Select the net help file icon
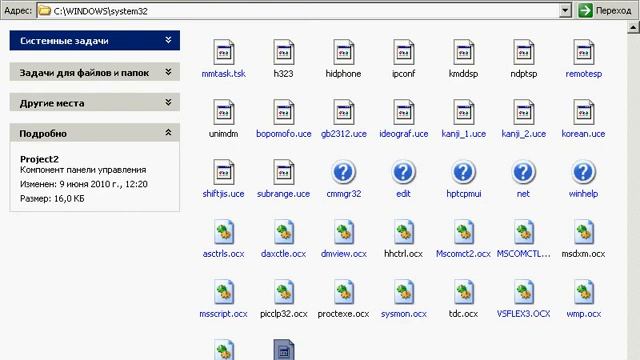The width and height of the screenshot is (640, 360). [524, 172]
